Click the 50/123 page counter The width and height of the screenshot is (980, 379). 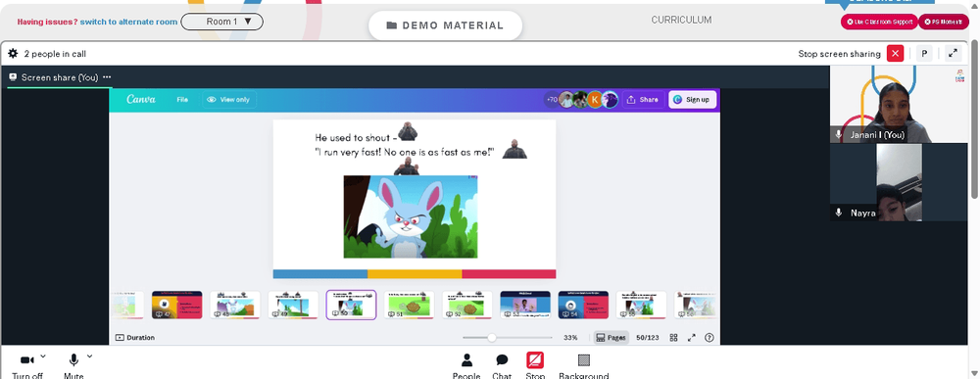[648, 338]
